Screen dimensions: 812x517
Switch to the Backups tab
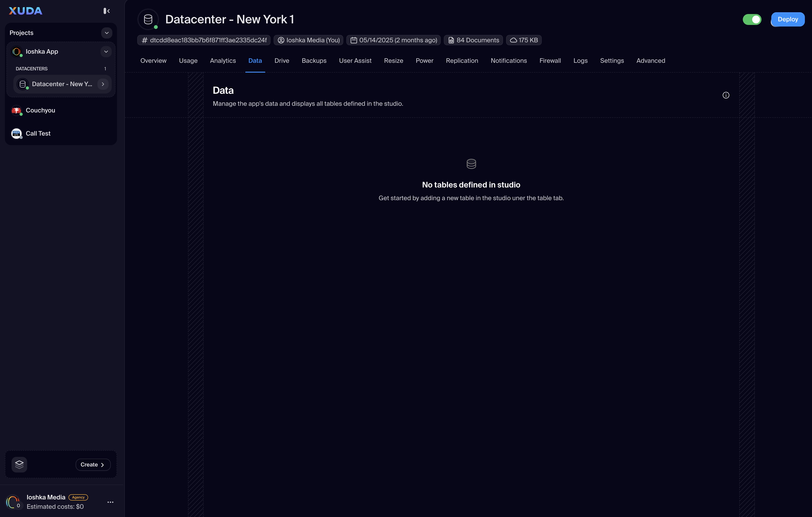pyautogui.click(x=314, y=61)
